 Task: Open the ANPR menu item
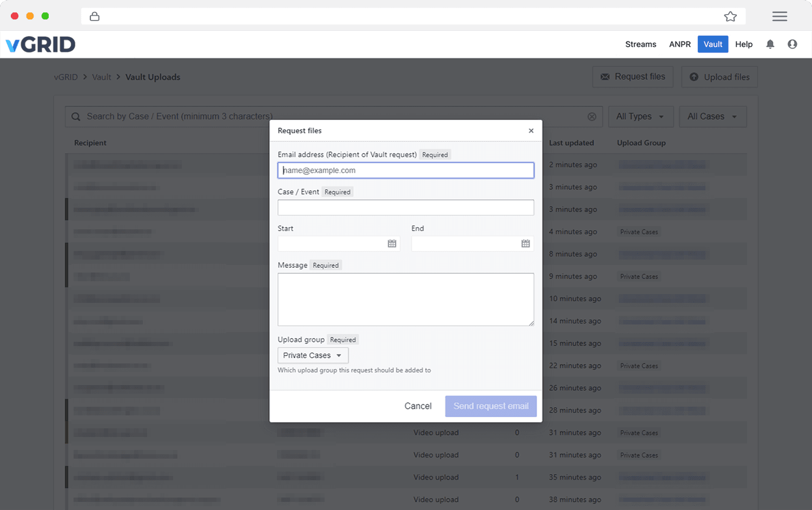pyautogui.click(x=679, y=44)
